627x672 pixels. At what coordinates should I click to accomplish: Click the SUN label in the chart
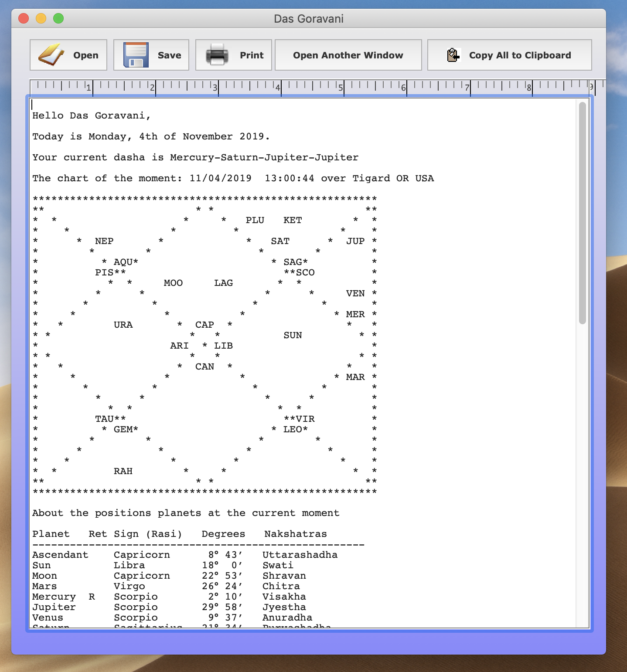(293, 335)
